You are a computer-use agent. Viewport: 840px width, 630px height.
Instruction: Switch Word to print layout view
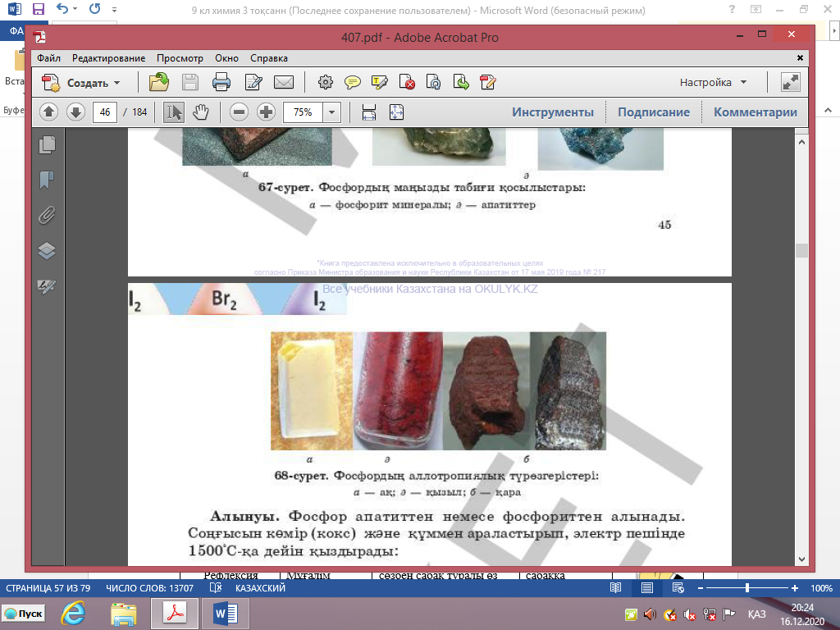pos(647,588)
